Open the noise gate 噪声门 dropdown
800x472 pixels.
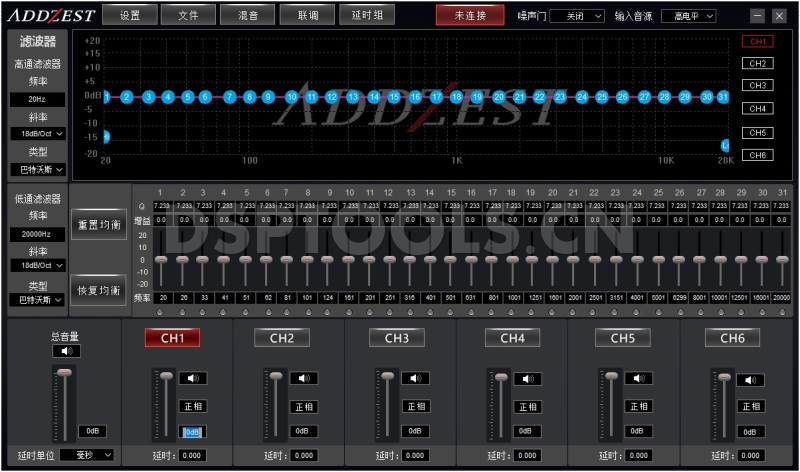579,16
